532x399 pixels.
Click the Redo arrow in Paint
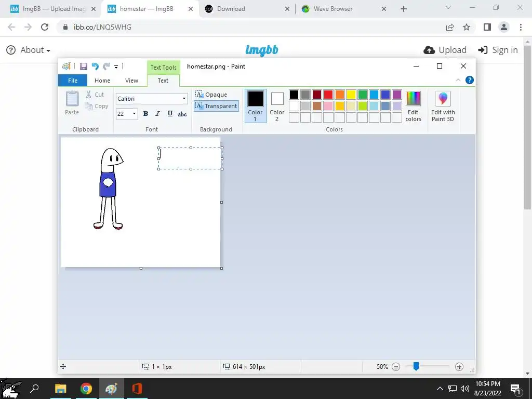107,66
